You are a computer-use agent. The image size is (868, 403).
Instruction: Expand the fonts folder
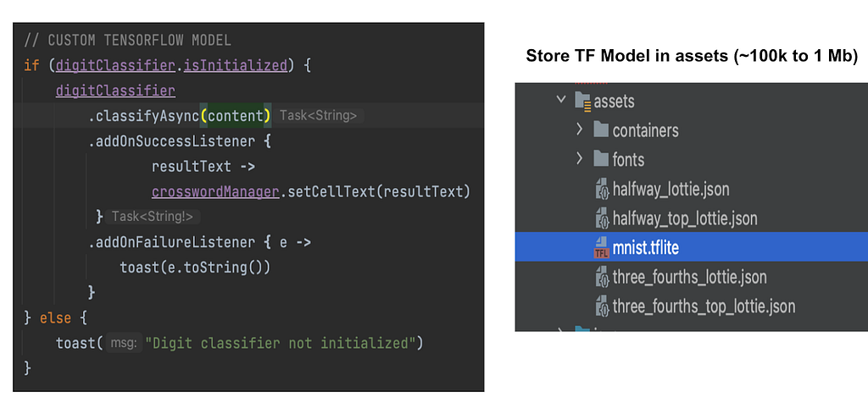(580, 159)
